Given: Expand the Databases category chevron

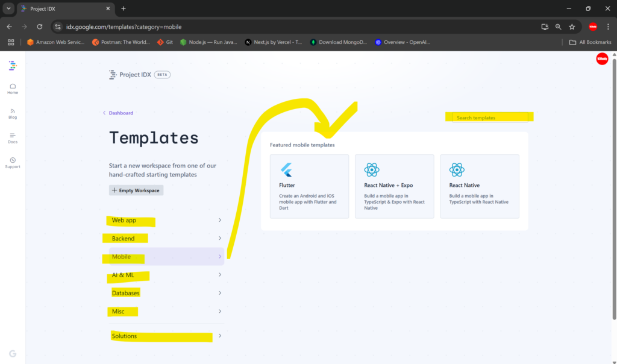Looking at the screenshot, I should (219, 293).
